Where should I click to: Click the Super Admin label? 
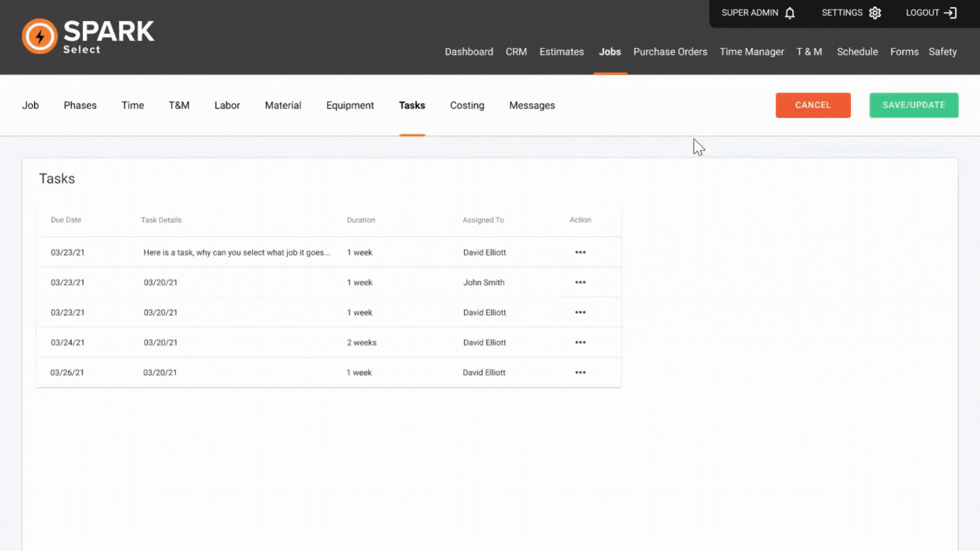(750, 13)
